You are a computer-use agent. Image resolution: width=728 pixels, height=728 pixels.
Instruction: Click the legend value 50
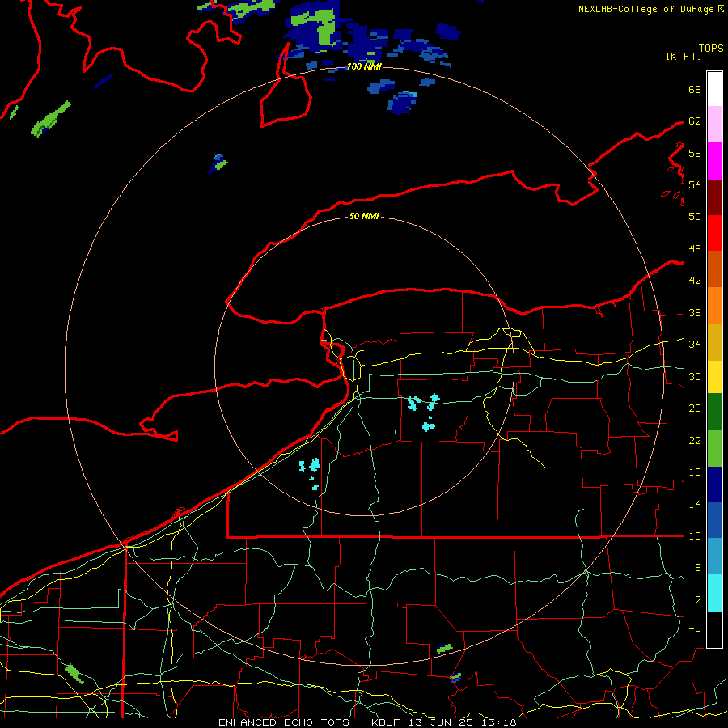coord(695,217)
